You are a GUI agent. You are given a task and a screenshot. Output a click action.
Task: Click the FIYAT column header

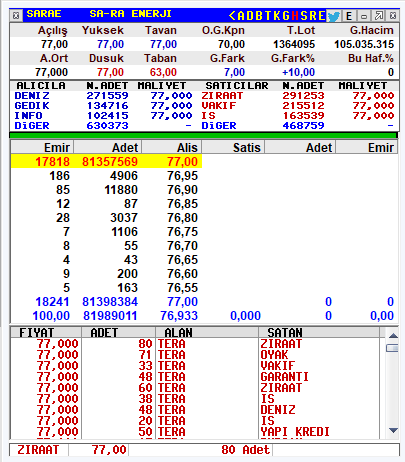pos(46,333)
